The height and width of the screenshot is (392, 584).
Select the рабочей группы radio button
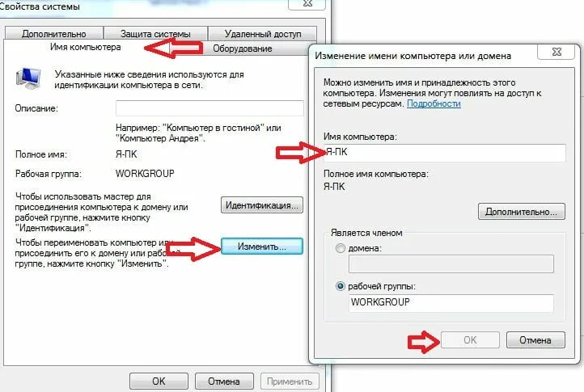coord(341,286)
